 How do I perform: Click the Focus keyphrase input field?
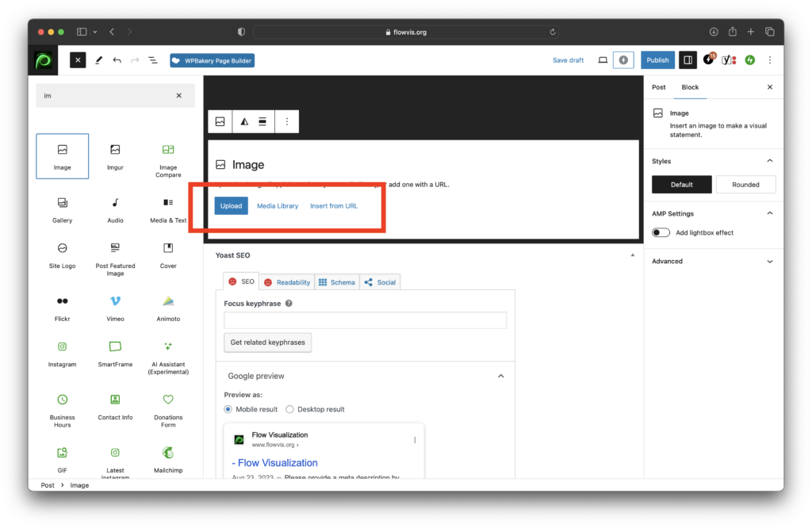[365, 320]
